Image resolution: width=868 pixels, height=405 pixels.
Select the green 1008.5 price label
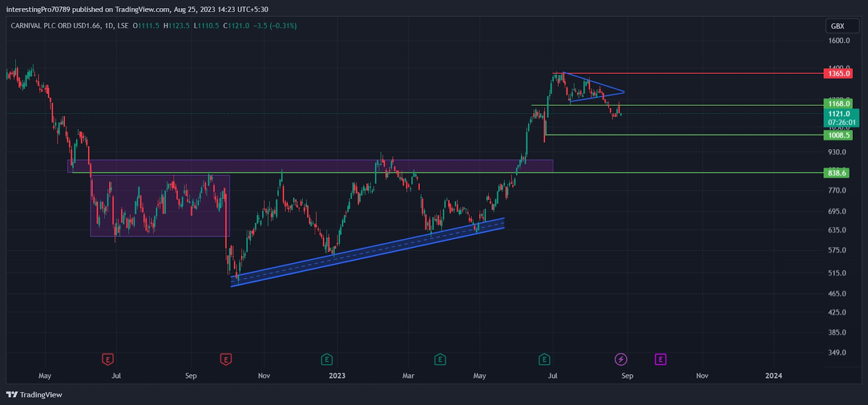838,135
